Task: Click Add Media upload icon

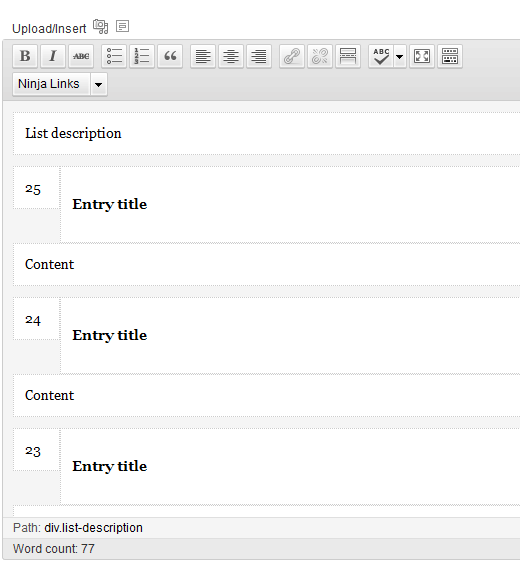Action: [101, 27]
